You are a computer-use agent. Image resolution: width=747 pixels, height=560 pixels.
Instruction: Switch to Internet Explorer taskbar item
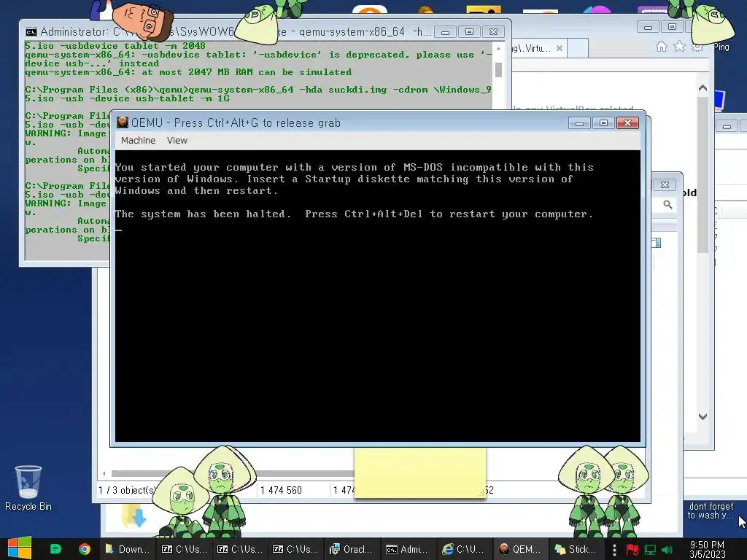(462, 549)
